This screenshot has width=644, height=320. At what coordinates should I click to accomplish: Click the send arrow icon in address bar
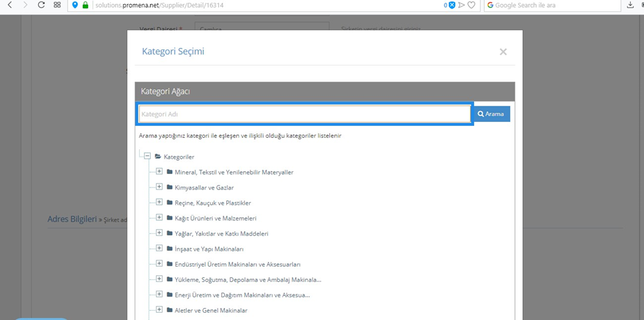(462, 5)
